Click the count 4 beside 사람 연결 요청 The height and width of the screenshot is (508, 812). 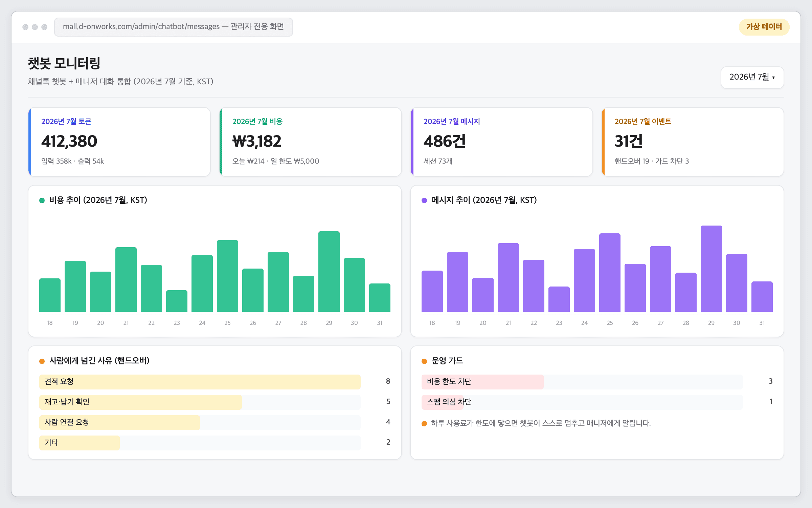388,422
